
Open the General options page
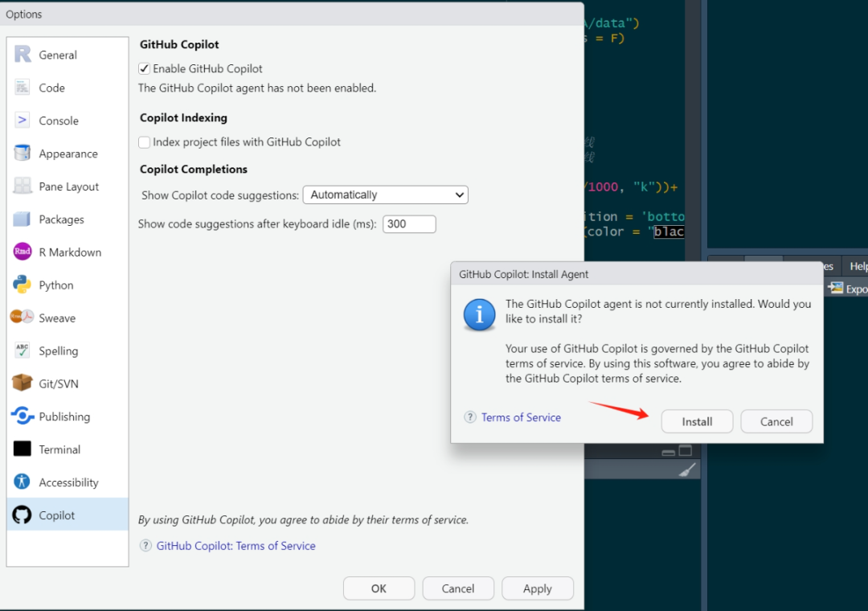60,54
